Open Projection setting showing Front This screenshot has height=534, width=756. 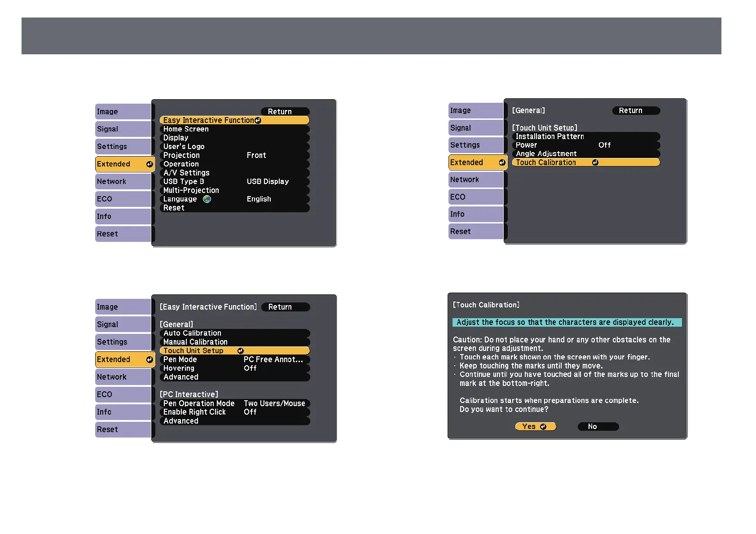click(x=235, y=155)
